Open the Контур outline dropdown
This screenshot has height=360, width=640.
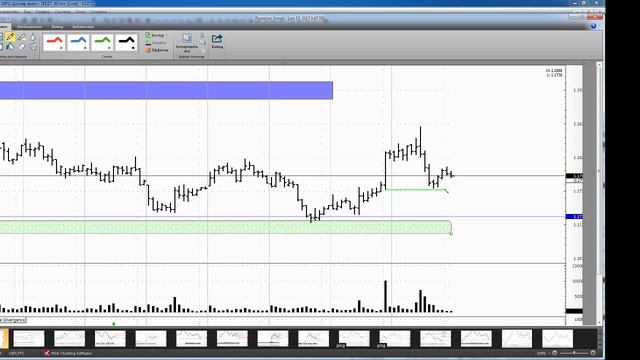pyautogui.click(x=156, y=36)
